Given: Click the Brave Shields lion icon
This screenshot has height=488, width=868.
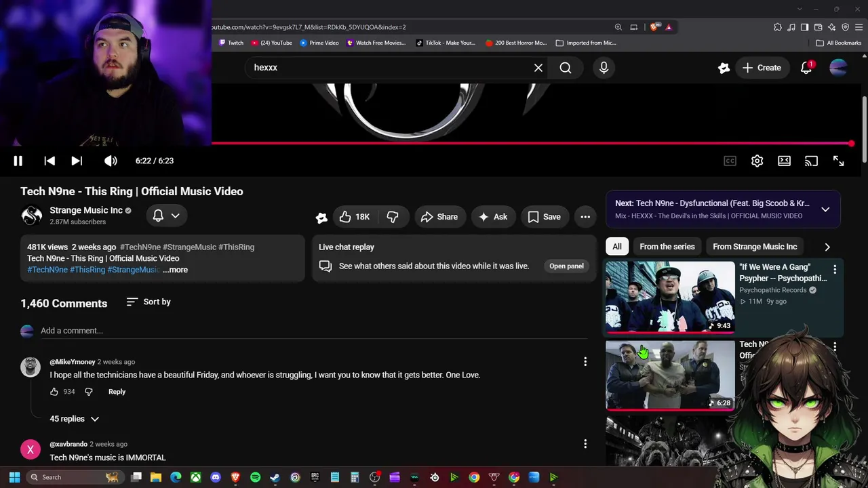Looking at the screenshot, I should pos(654,27).
